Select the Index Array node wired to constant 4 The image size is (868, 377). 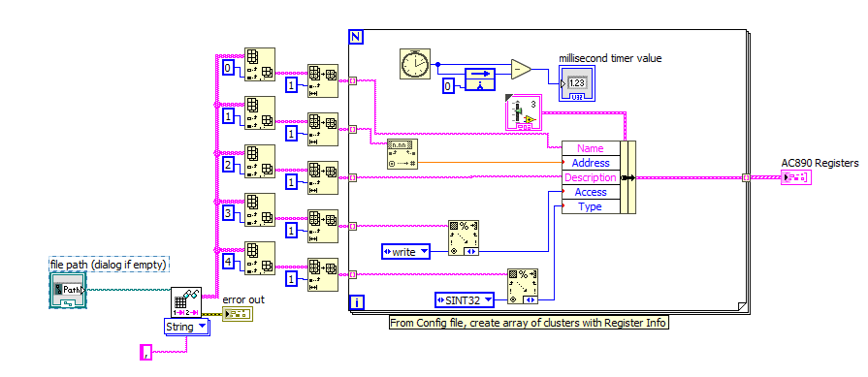tap(260, 259)
